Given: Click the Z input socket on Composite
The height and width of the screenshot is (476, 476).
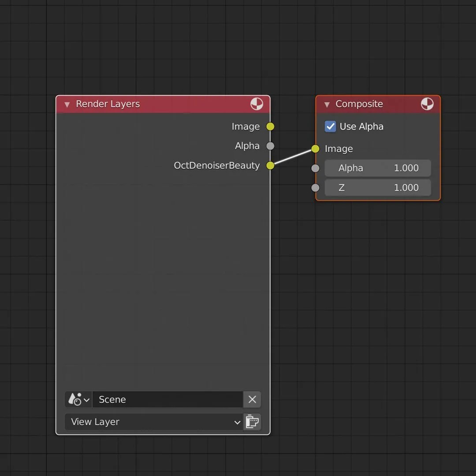Looking at the screenshot, I should (315, 187).
